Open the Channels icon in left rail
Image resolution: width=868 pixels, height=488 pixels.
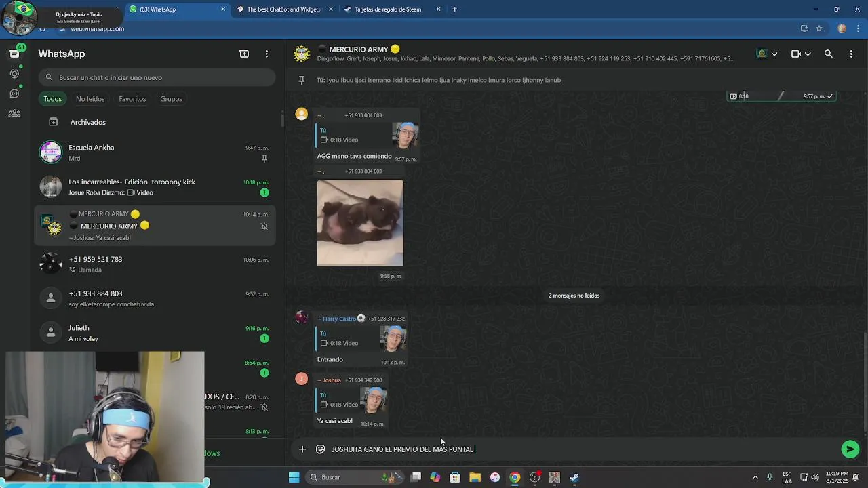point(14,94)
